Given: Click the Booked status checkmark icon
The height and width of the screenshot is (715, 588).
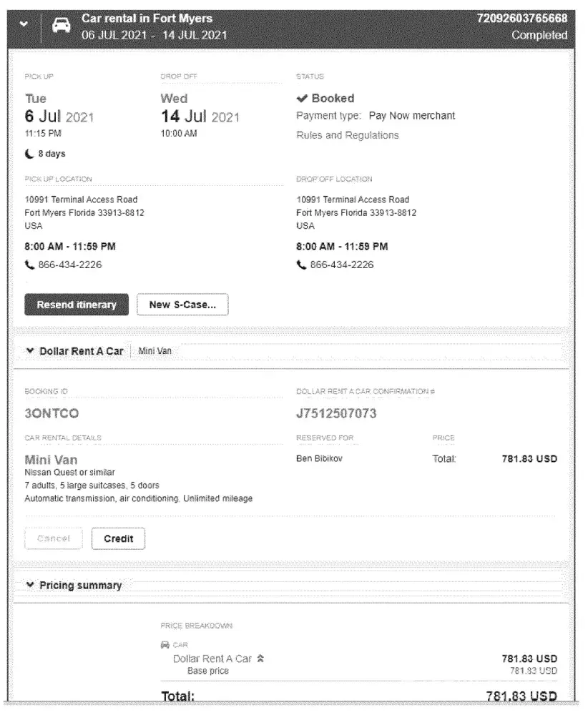Looking at the screenshot, I should 302,99.
